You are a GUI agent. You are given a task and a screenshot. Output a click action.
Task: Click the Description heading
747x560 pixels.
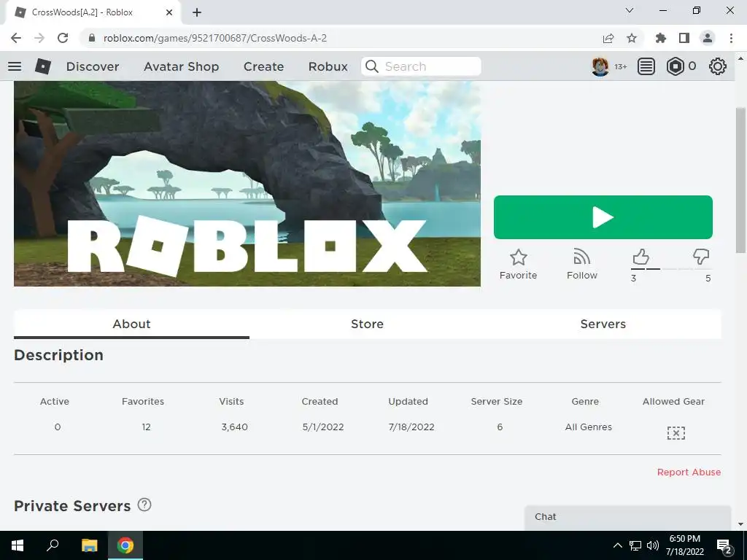[58, 355]
